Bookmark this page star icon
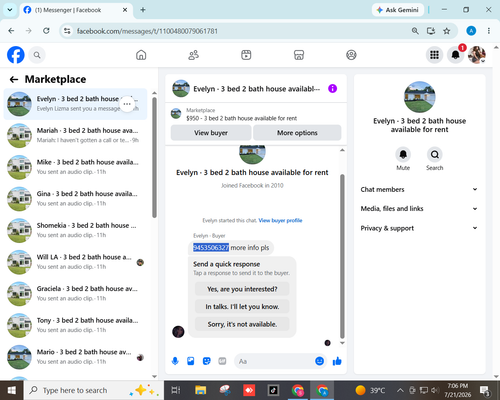 tap(447, 31)
